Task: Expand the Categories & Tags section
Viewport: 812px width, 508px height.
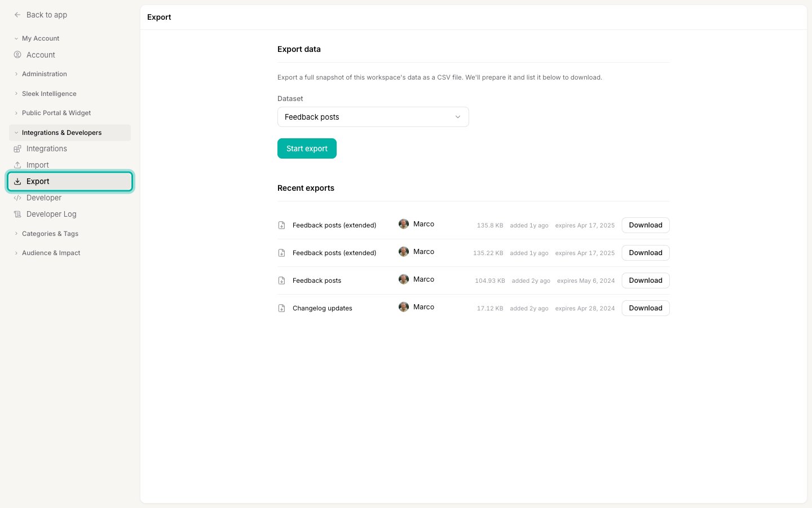Action: pos(70,234)
